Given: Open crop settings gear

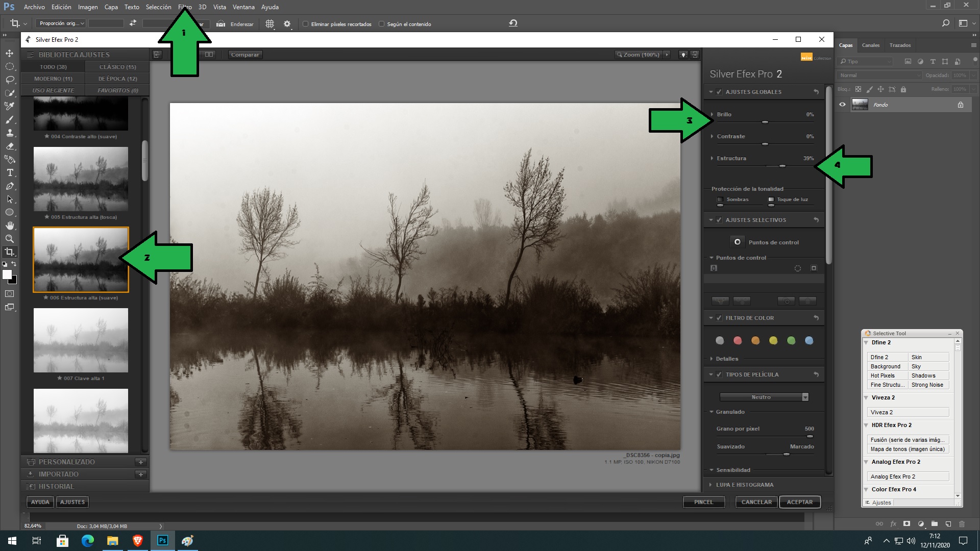Looking at the screenshot, I should click(287, 23).
